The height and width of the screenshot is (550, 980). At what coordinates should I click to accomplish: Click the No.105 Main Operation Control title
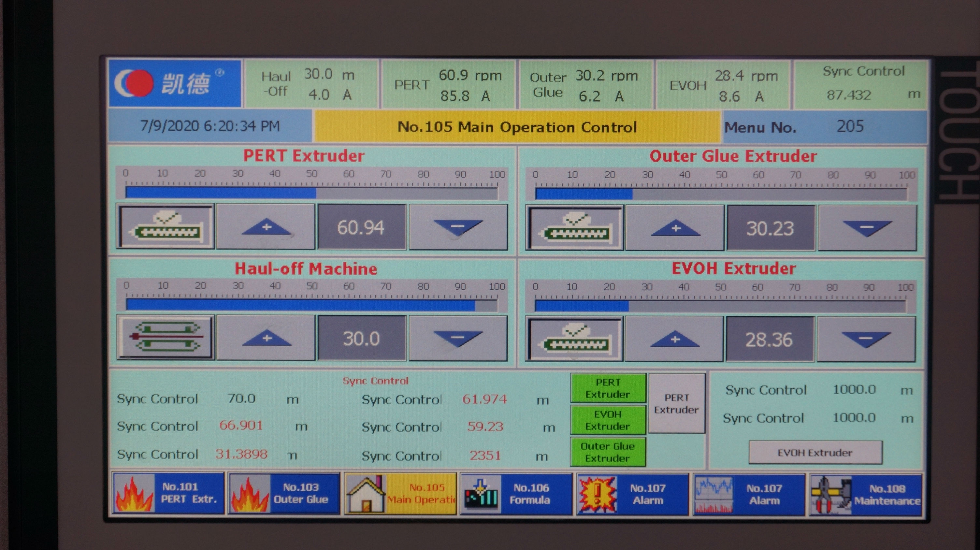point(517,127)
